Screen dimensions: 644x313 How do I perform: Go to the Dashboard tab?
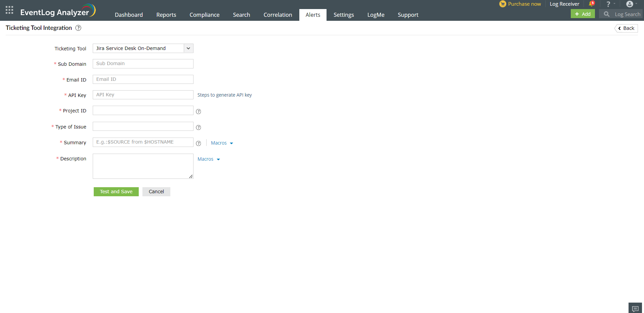click(x=129, y=15)
